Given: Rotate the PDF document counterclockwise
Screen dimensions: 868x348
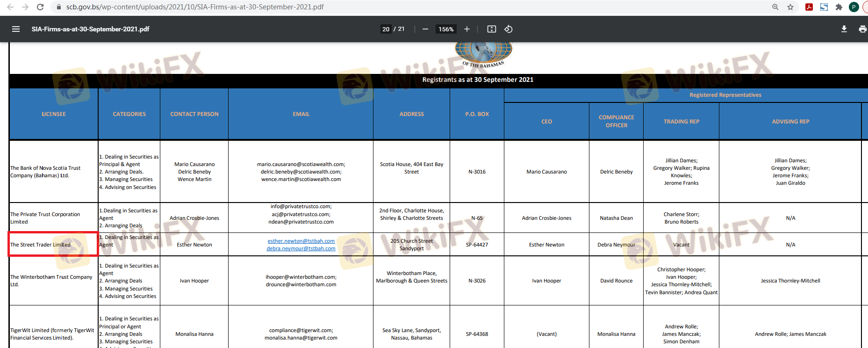Looking at the screenshot, I should coord(509,29).
